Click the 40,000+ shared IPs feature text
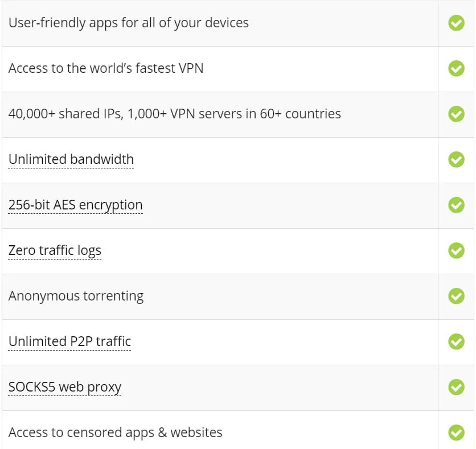Viewport: 476px width, 449px height. [x=175, y=114]
